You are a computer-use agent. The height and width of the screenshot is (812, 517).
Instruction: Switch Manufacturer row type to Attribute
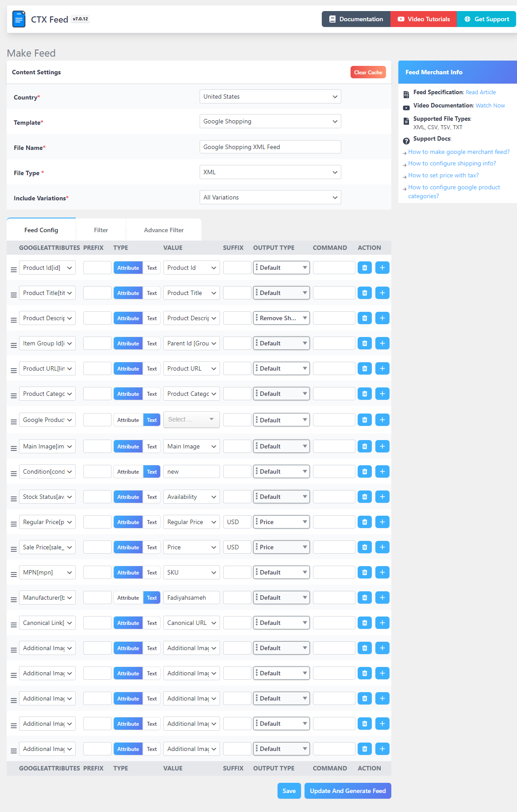pyautogui.click(x=128, y=598)
